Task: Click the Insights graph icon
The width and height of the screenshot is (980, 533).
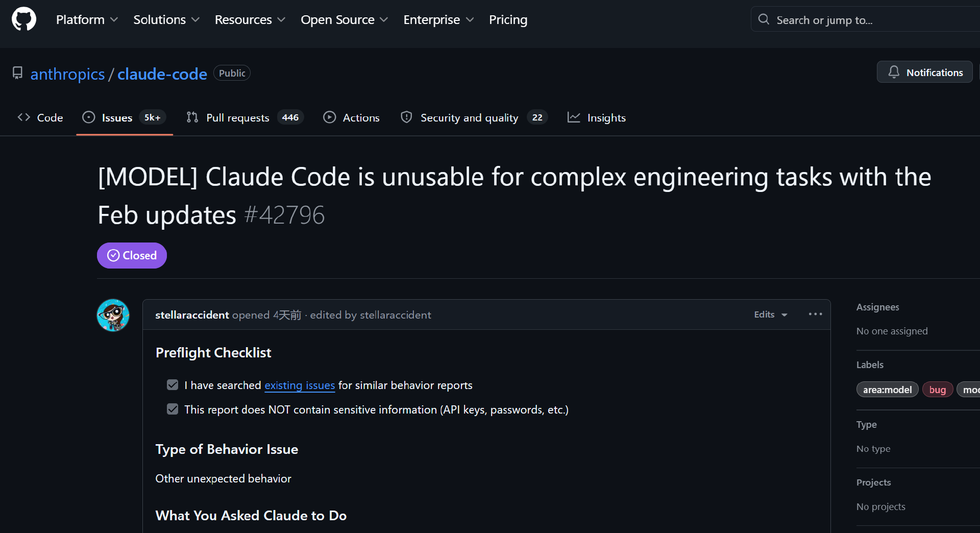Action: click(x=574, y=117)
